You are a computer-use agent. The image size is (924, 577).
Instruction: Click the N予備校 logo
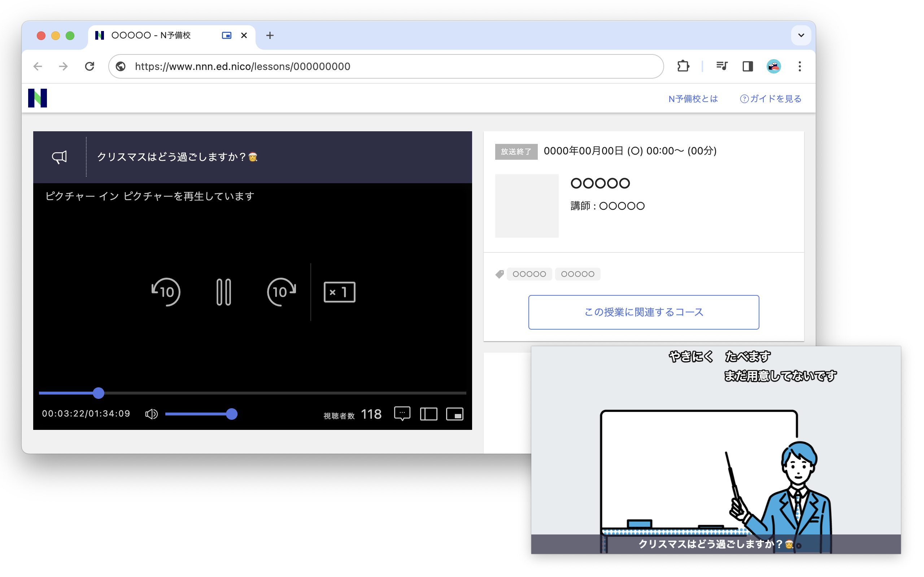38,97
